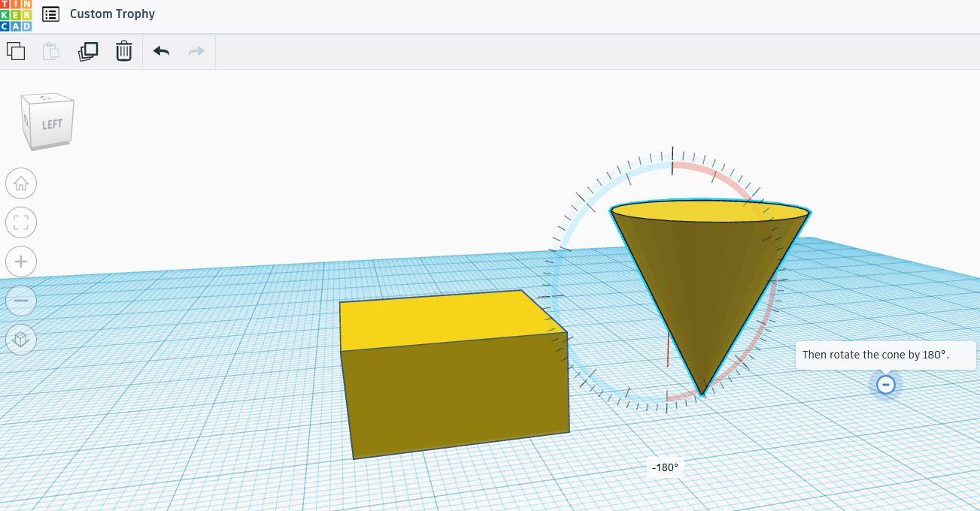980x511 pixels.
Task: Select the yellow box shape
Action: (x=454, y=373)
